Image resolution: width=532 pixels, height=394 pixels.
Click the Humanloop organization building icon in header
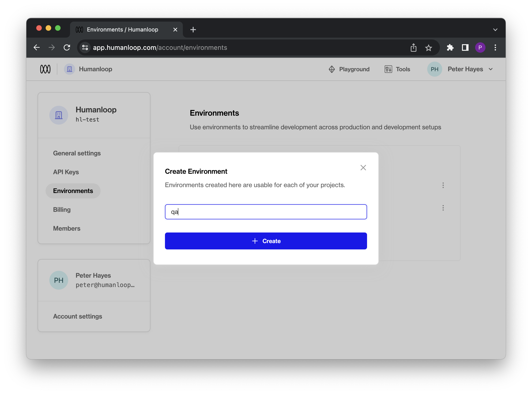tap(69, 69)
